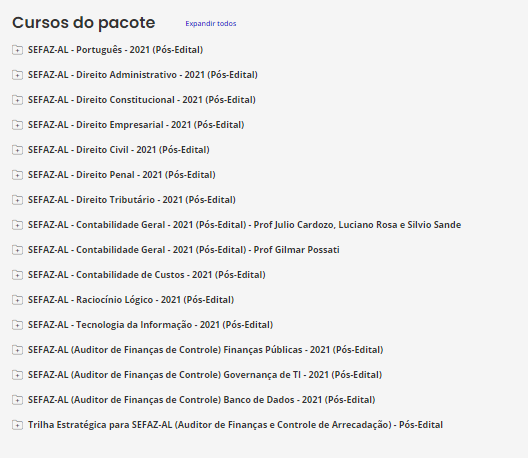Click the 'Expandir todos' link
The width and height of the screenshot is (528, 458).
211,24
